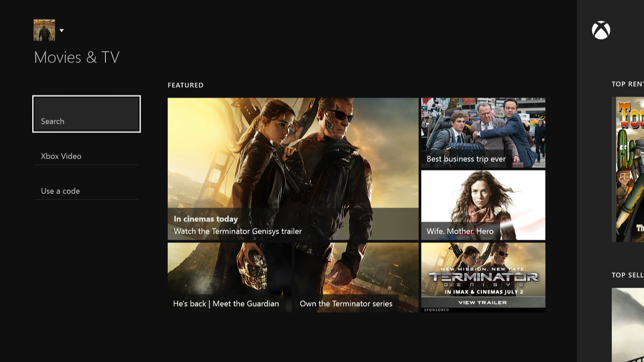This screenshot has width=644, height=362.
Task: Select the Wife. Mother. Hero tile
Action: click(x=482, y=205)
